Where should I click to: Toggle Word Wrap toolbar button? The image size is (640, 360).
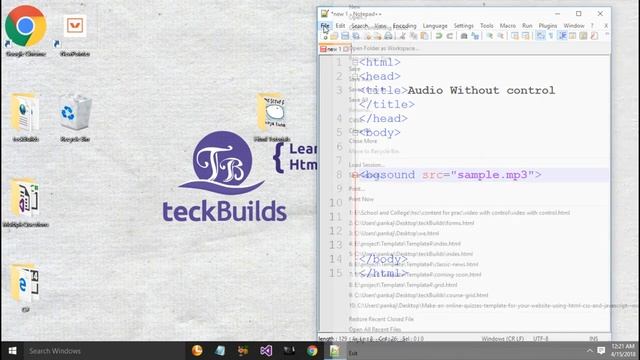point(540,36)
